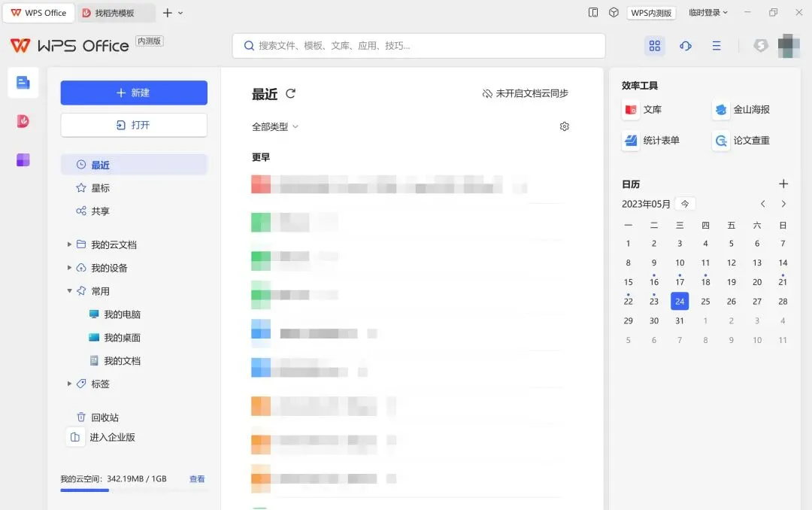Open the Docer templates icon in left rail
This screenshot has height=510, width=812.
[23, 121]
